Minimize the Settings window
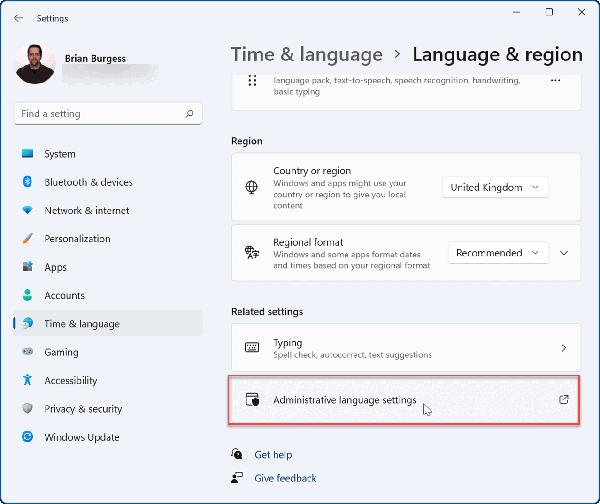Screen dimensions: 600x504 [517, 12]
